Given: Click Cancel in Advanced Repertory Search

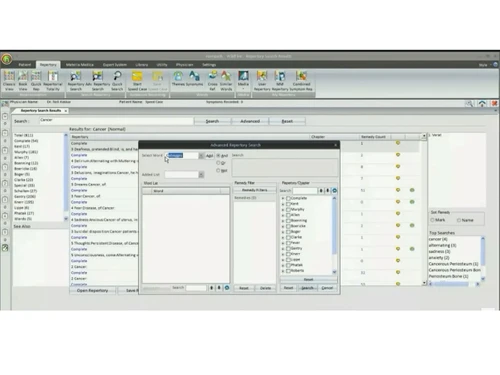Looking at the screenshot, I should 327,288.
